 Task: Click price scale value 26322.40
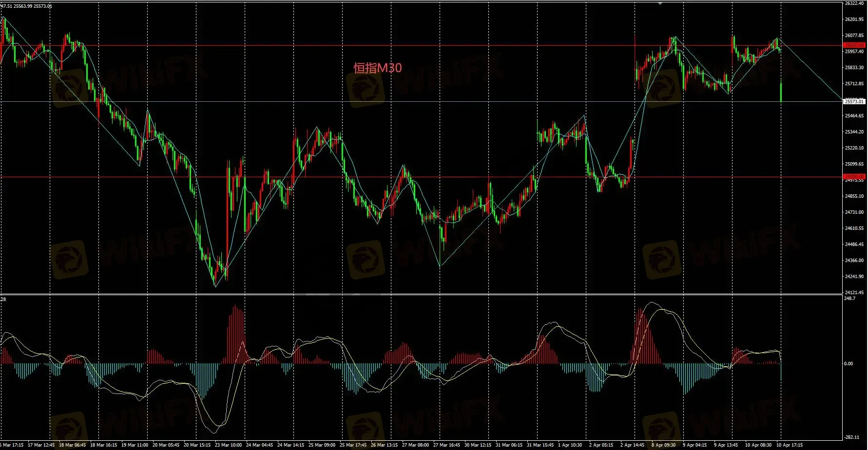click(x=854, y=3)
